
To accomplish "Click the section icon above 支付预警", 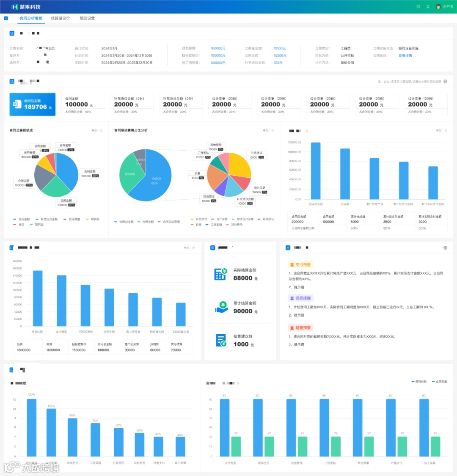I will coord(288,248).
